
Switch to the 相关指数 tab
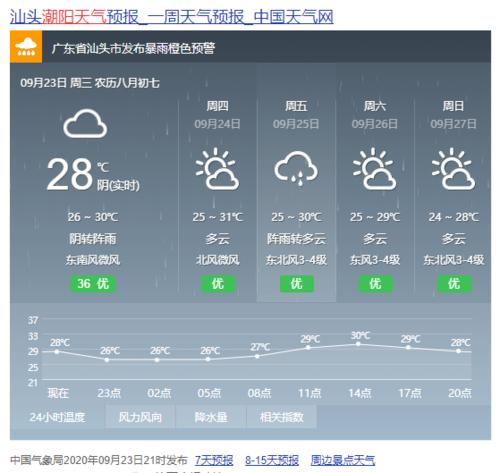coord(282,417)
